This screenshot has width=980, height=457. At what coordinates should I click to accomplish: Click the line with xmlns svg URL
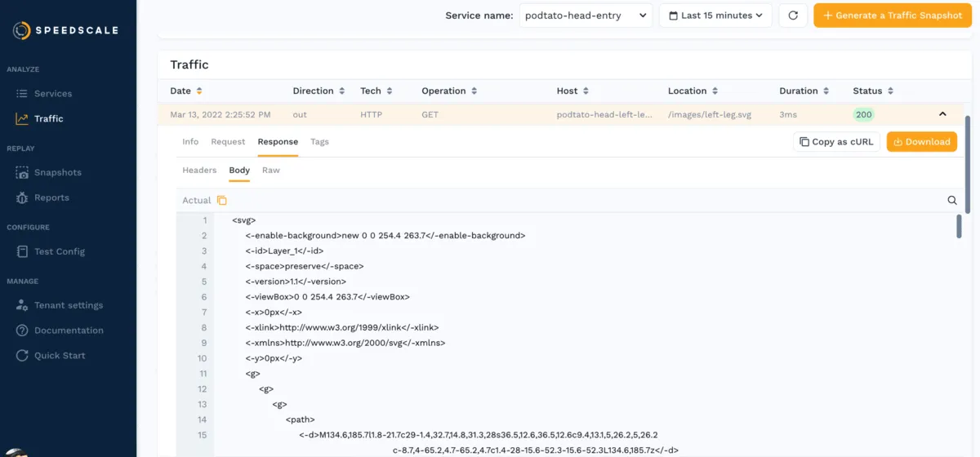[345, 343]
